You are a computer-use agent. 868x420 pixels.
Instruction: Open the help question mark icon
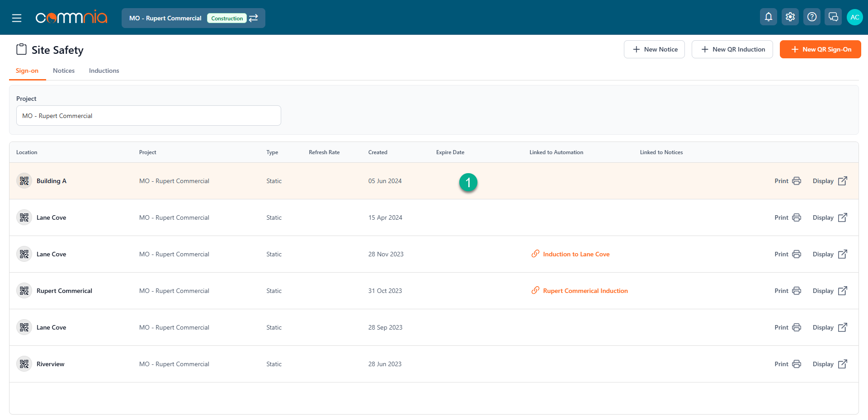point(812,17)
